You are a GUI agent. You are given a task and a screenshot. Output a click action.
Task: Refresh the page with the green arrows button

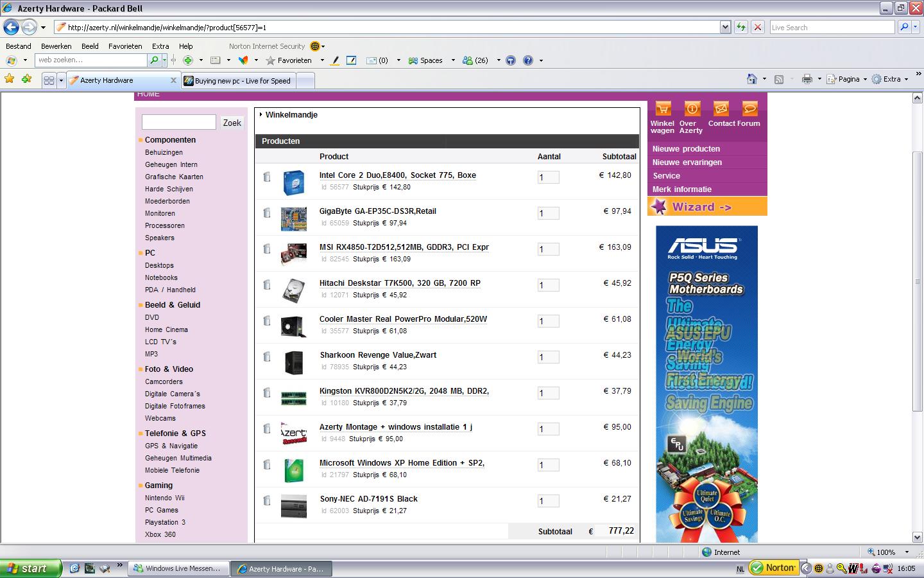tap(741, 27)
